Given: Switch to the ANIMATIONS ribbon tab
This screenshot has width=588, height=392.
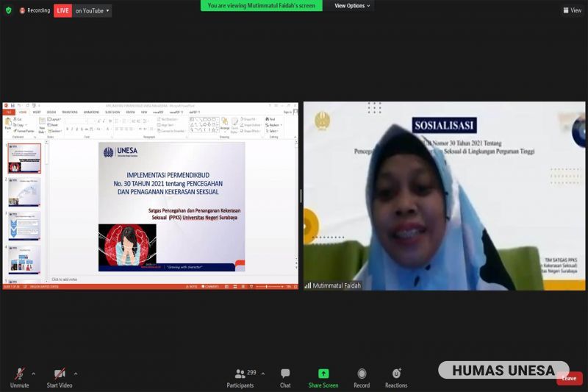Looking at the screenshot, I should coord(91,113).
